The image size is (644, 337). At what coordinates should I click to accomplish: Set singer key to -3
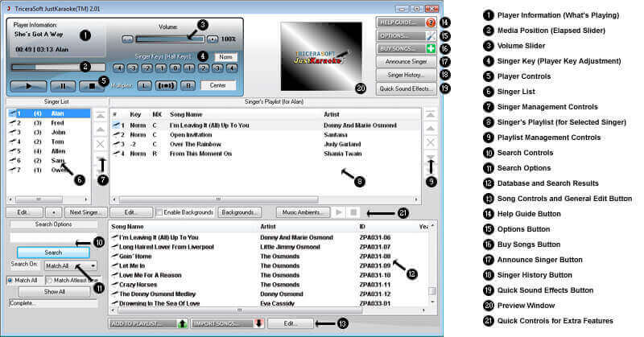pyautogui.click(x=133, y=68)
